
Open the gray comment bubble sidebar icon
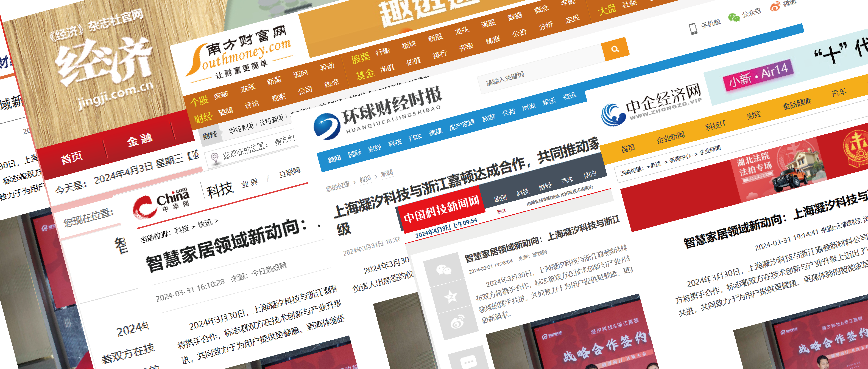click(x=468, y=363)
